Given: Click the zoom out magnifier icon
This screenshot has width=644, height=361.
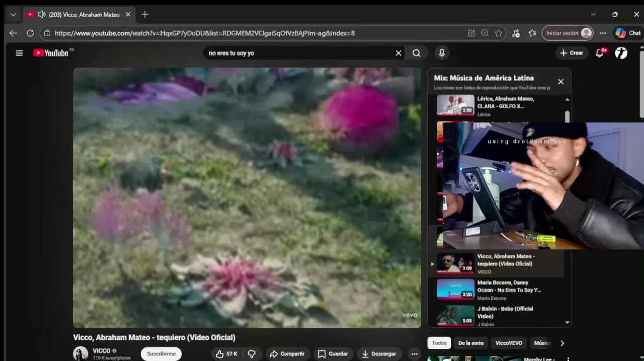Looking at the screenshot, I should 485,33.
